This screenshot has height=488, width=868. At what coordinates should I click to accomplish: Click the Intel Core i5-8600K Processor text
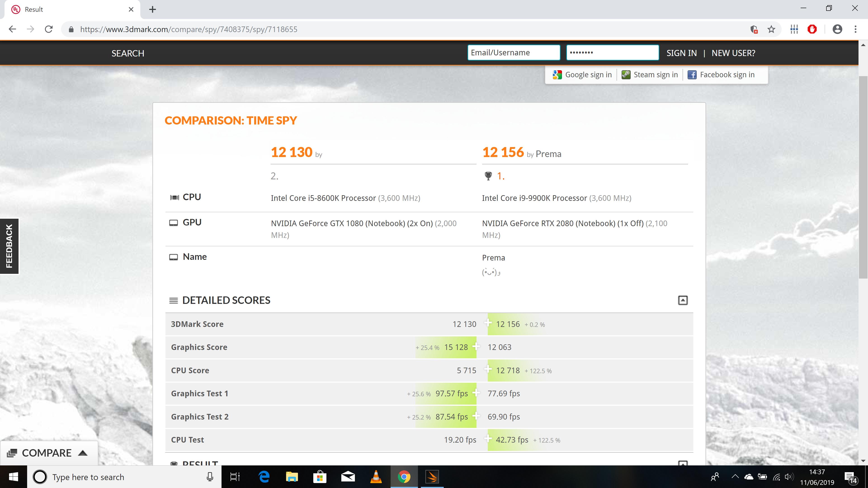[x=323, y=198]
